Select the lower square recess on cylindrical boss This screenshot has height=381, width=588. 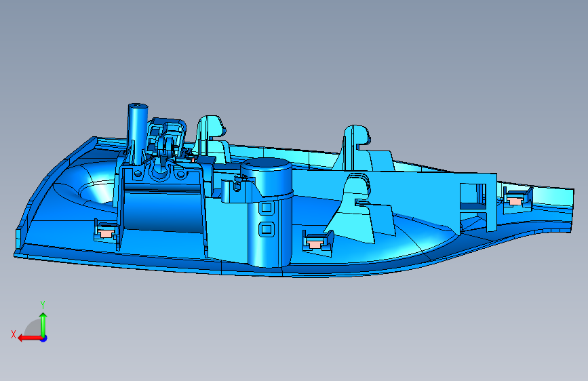[267, 229]
